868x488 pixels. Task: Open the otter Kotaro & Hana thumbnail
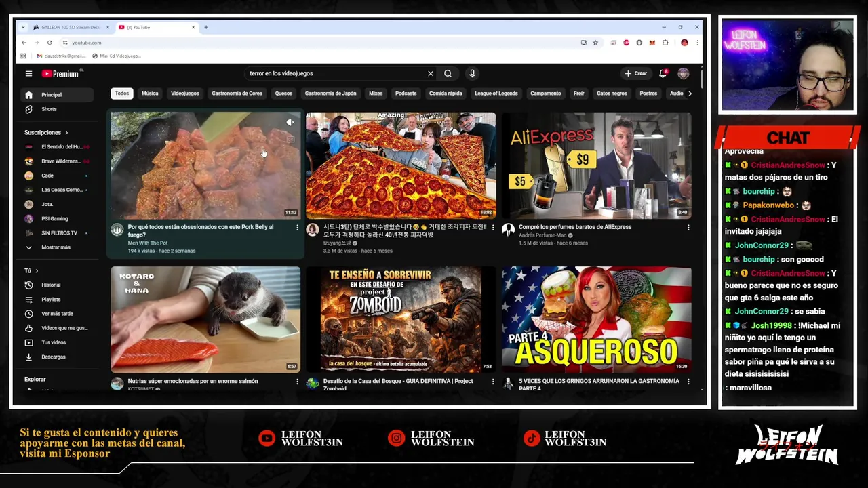[x=205, y=319]
